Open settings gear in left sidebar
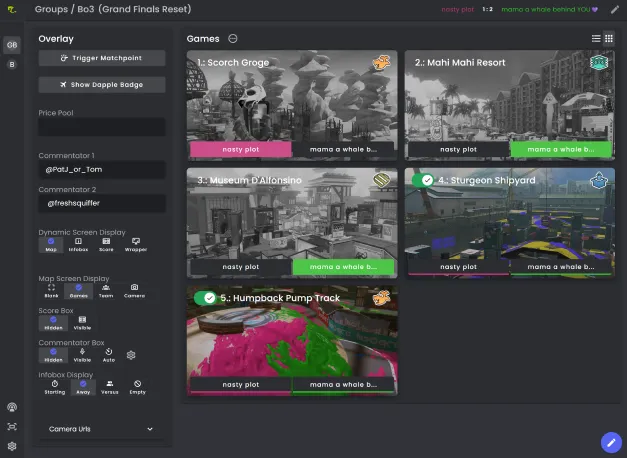Screen dimensions: 627x458 click(x=12, y=446)
